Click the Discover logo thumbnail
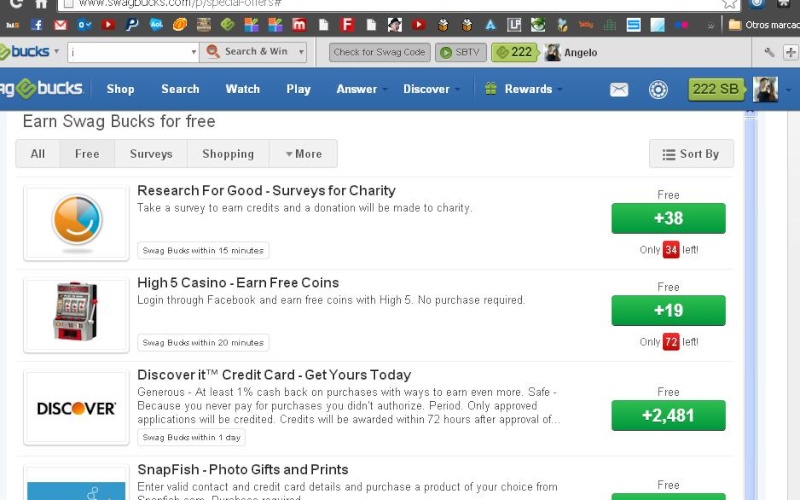800x500 pixels. 77,408
